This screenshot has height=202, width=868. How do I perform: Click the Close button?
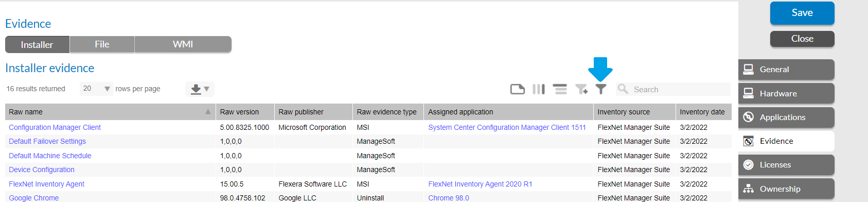click(x=802, y=39)
